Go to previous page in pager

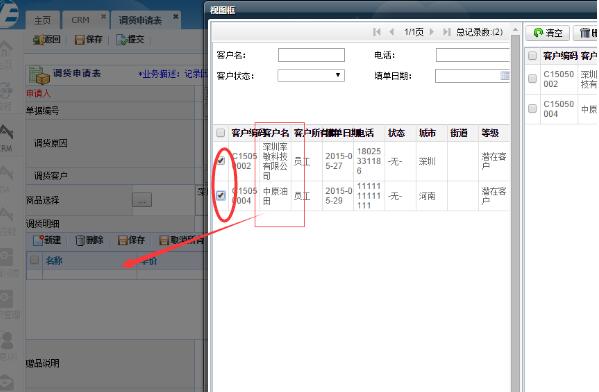click(x=392, y=32)
